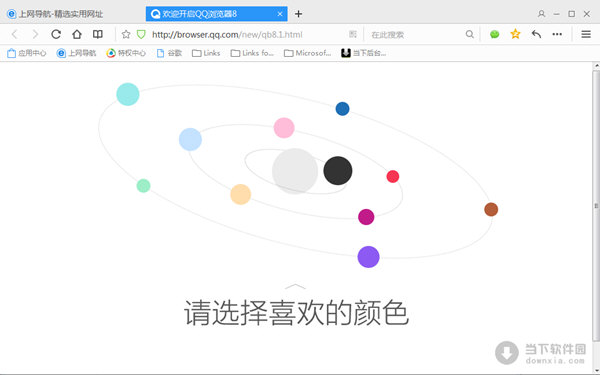
Task: Open the 上网导航 bookmark
Action: click(x=76, y=53)
